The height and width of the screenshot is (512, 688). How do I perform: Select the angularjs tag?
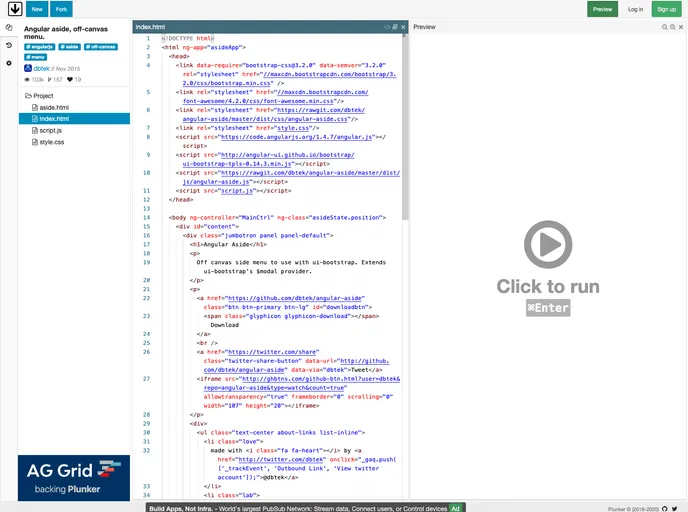click(x=39, y=47)
